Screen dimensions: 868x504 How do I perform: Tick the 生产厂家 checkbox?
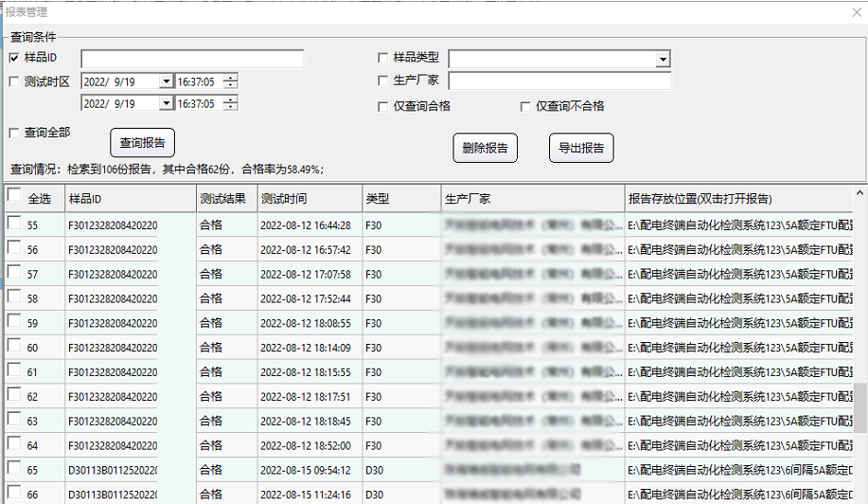coord(383,81)
